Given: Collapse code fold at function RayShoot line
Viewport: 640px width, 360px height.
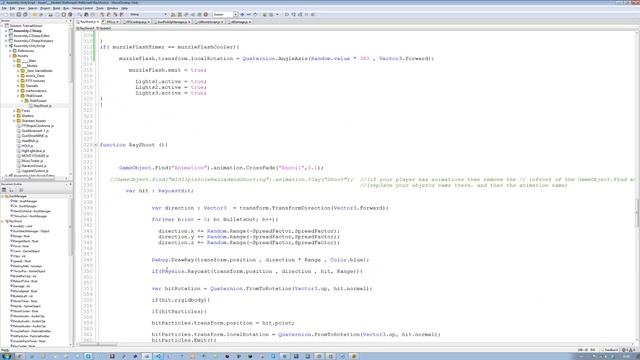Looking at the screenshot, I should pos(96,145).
